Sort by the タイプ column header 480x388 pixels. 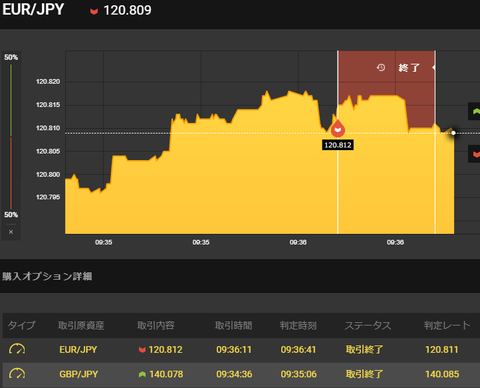coord(21,325)
